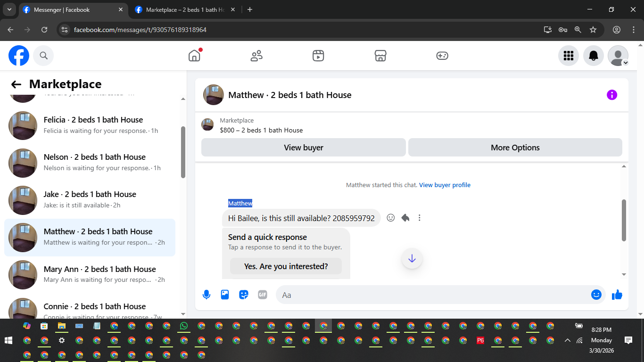The image size is (644, 362).
Task: Open WhatsApp from the taskbar
Action: pyautogui.click(x=184, y=326)
